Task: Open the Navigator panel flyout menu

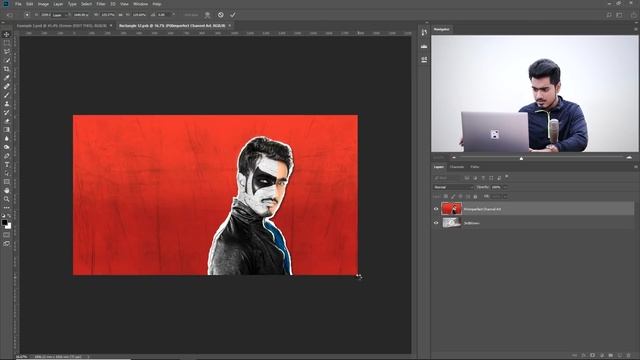Action: point(636,29)
